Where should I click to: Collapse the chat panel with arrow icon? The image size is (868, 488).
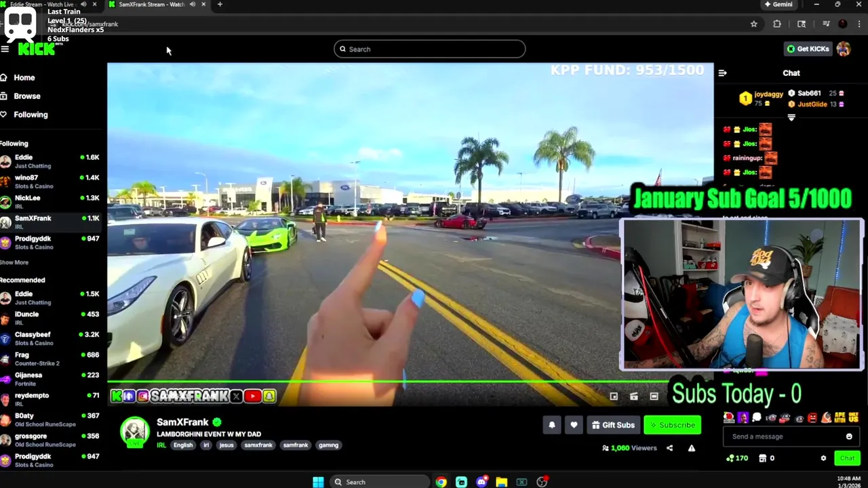click(722, 73)
